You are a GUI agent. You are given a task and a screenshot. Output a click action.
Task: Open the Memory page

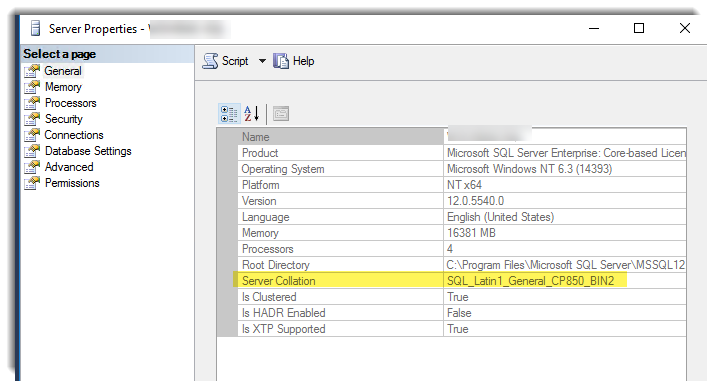[63, 87]
